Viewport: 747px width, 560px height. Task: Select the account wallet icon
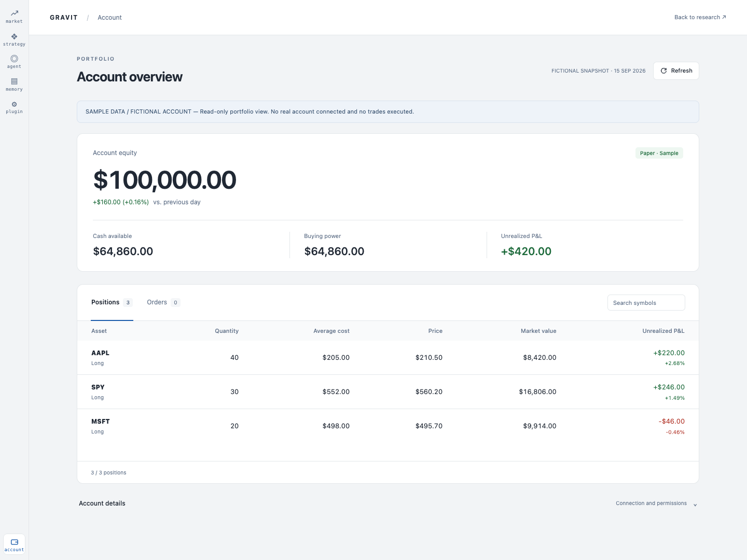14,544
